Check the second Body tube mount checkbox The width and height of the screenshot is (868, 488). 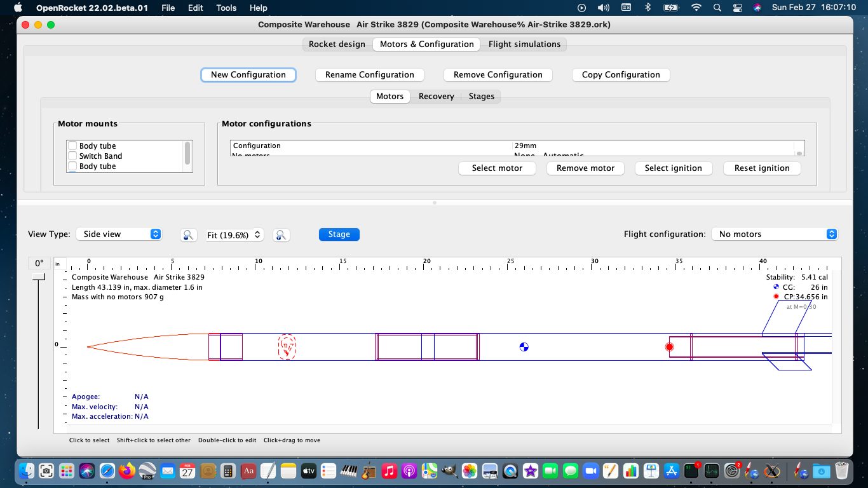tap(72, 166)
